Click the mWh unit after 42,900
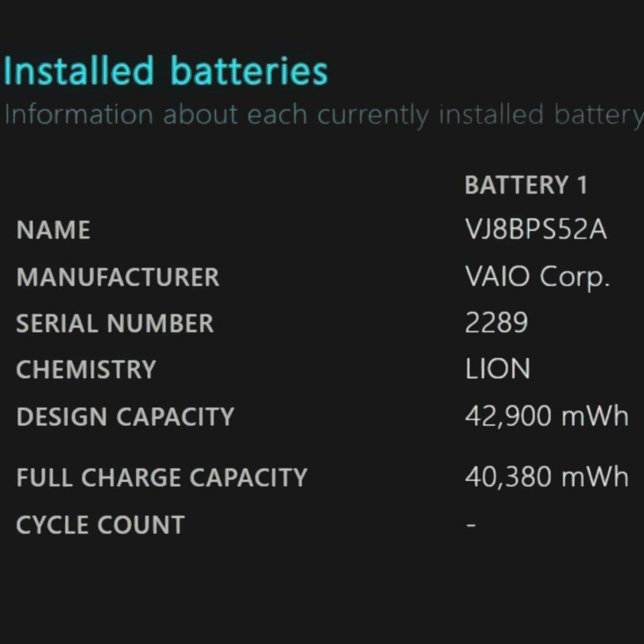Image resolution: width=644 pixels, height=644 pixels. click(x=595, y=417)
